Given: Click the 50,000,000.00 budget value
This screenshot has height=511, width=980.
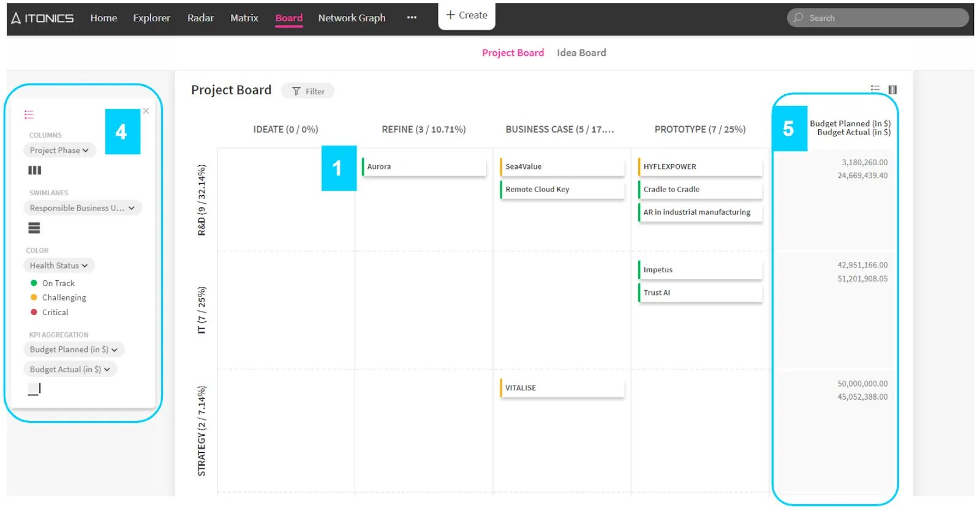Looking at the screenshot, I should (x=862, y=384).
